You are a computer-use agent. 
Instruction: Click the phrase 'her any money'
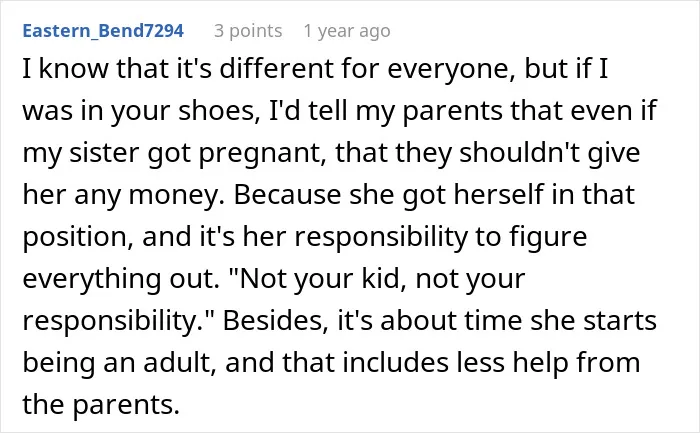coord(124,196)
